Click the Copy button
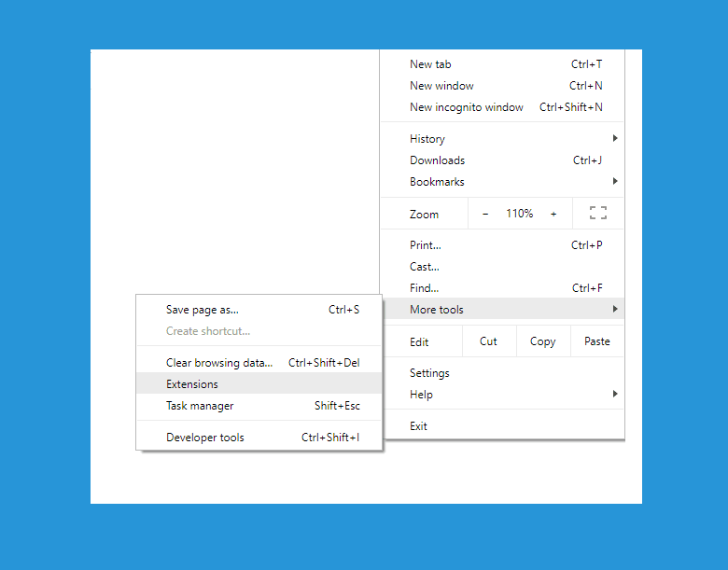This screenshot has height=570, width=728. [x=543, y=341]
